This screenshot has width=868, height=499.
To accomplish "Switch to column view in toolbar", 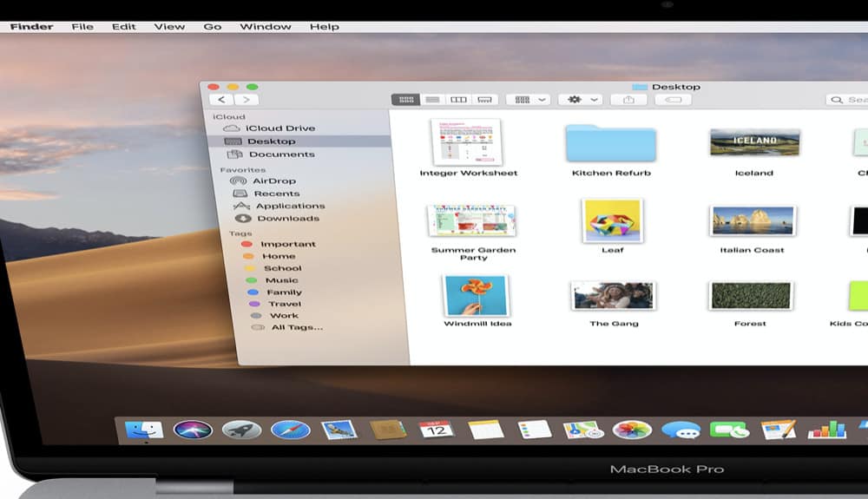I will 458,100.
